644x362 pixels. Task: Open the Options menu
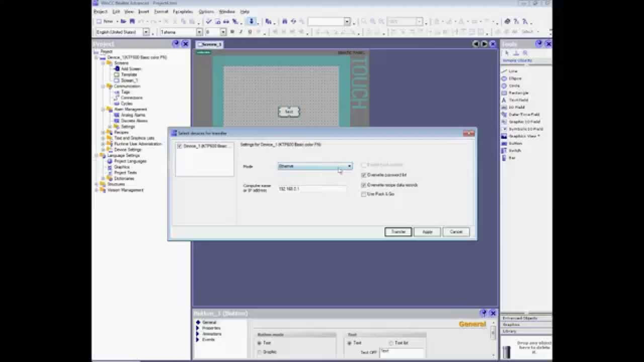[x=206, y=11]
